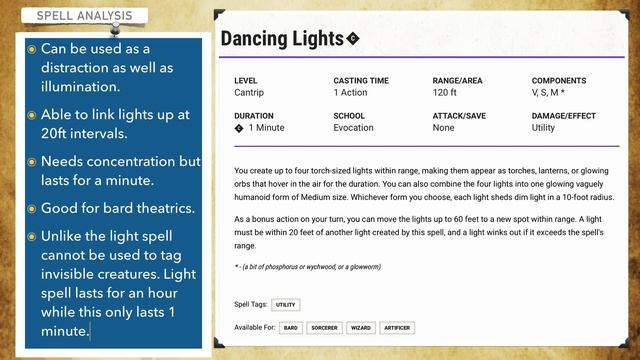Click the bullet marker beside 'Can be used as a'
This screenshot has width=640, height=360.
click(32, 50)
